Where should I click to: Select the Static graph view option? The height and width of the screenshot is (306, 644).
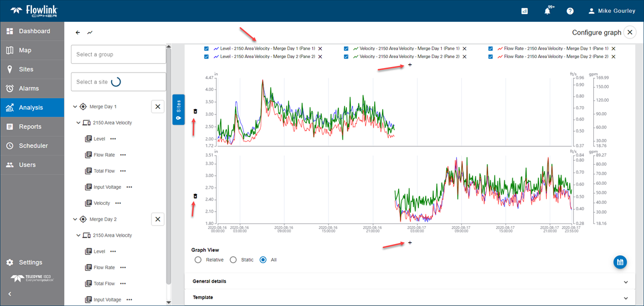[235, 260]
